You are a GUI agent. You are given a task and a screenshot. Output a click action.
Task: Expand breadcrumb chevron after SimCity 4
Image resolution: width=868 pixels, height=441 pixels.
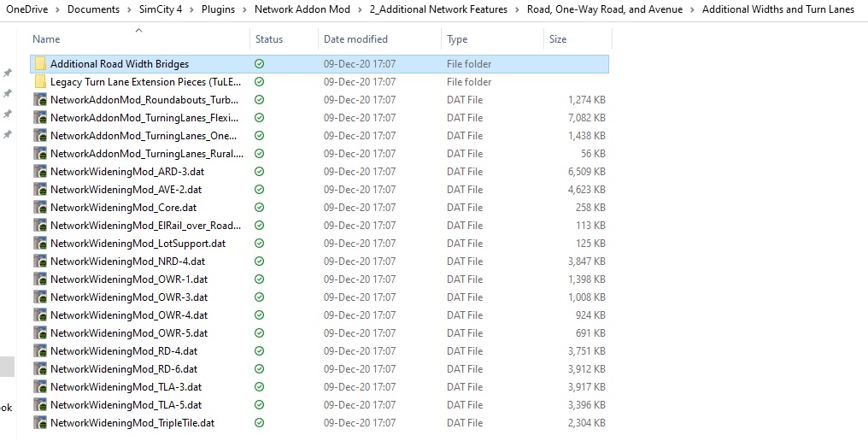pos(191,9)
